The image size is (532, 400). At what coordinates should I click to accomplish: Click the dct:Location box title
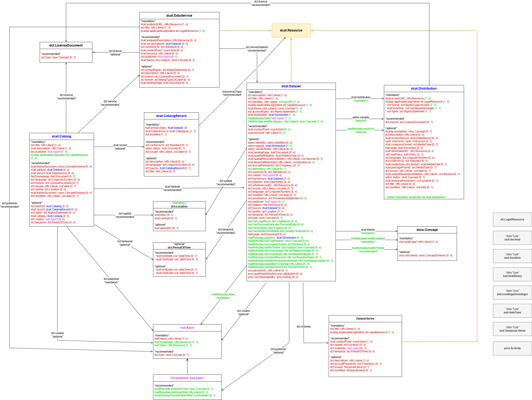coord(179,206)
